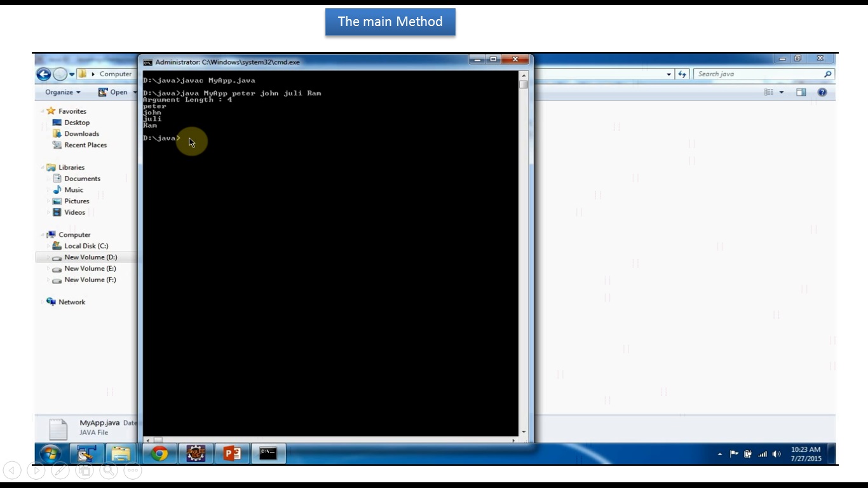868x488 pixels.
Task: Open Windows Explorer from the taskbar
Action: [x=120, y=453]
